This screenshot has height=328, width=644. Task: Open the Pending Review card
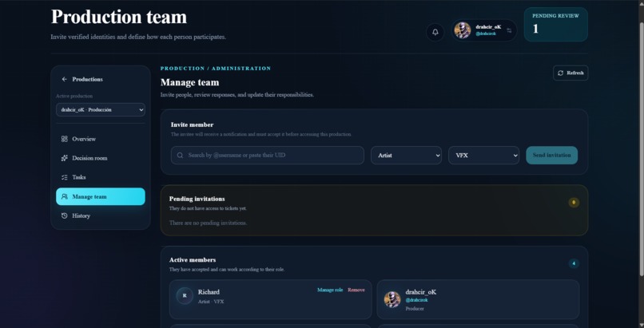(555, 24)
